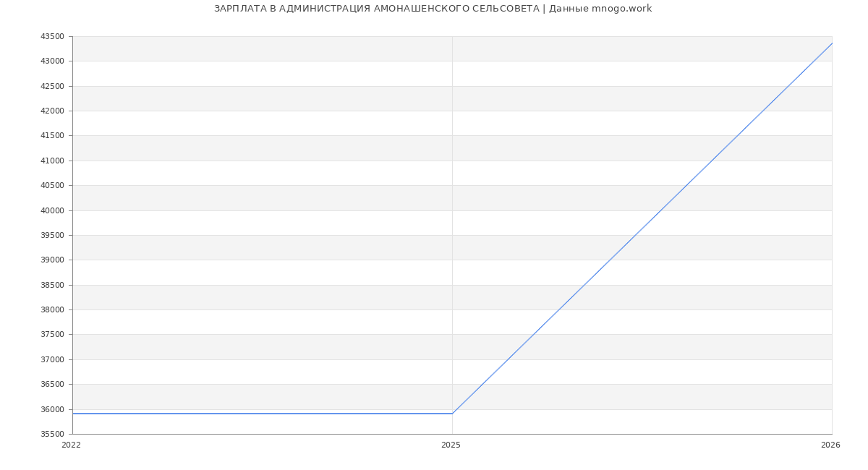Click the 38000 y-axis label

coord(52,310)
